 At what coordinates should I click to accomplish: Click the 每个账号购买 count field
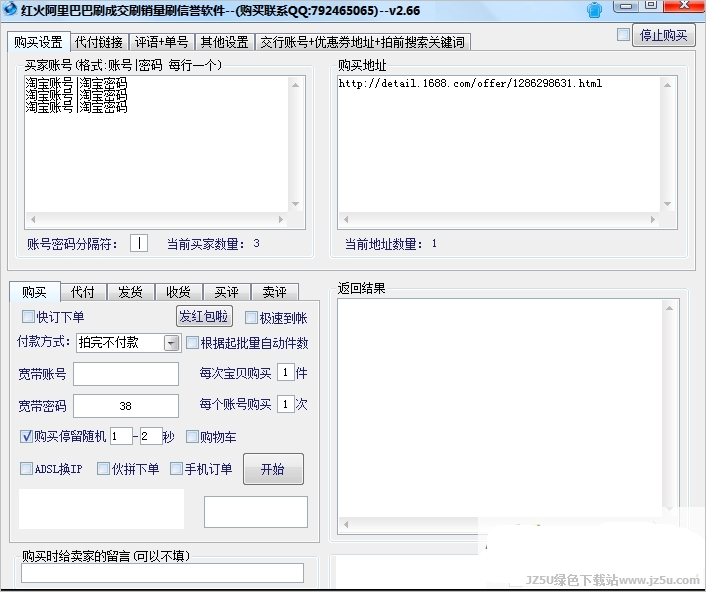pyautogui.click(x=285, y=404)
